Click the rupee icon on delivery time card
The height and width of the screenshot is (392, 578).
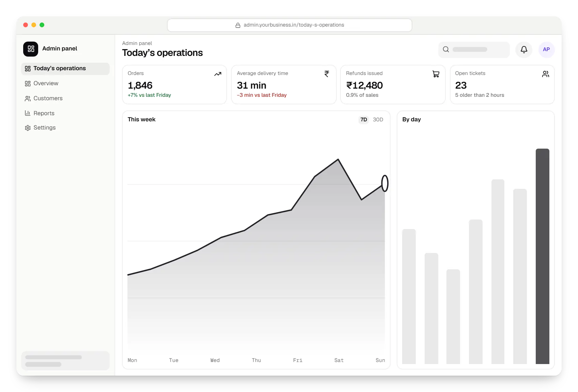tap(327, 74)
